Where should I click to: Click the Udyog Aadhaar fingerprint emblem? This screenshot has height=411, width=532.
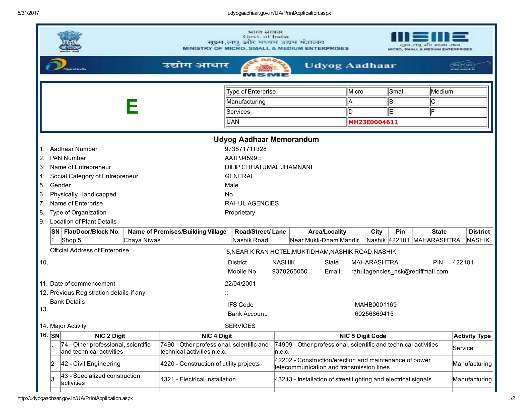point(266,67)
